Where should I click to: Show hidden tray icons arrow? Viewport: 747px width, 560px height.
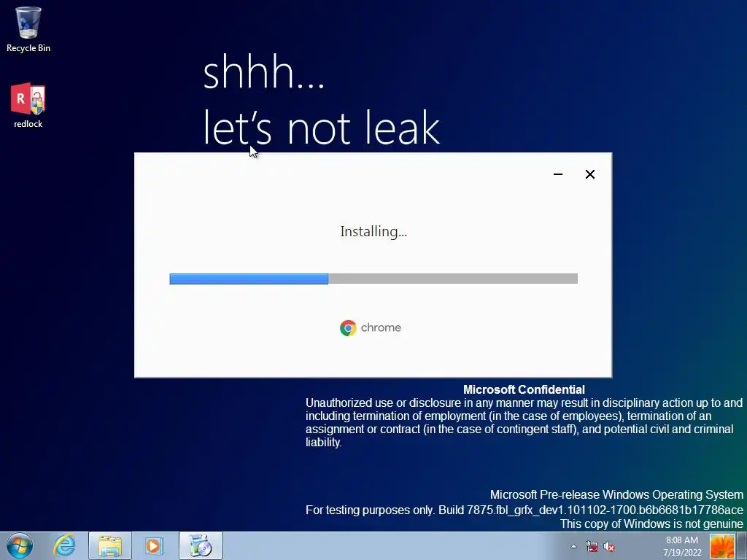[x=573, y=547]
